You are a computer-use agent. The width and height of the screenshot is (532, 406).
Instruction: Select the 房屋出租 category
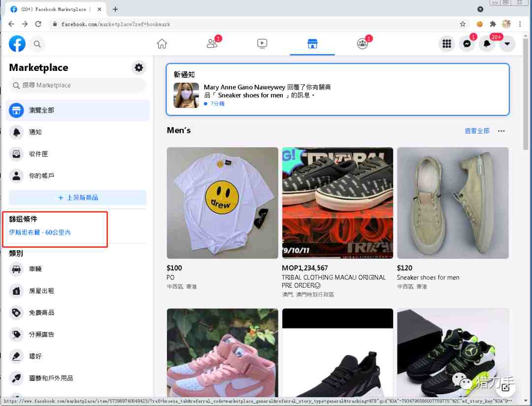[78, 291]
